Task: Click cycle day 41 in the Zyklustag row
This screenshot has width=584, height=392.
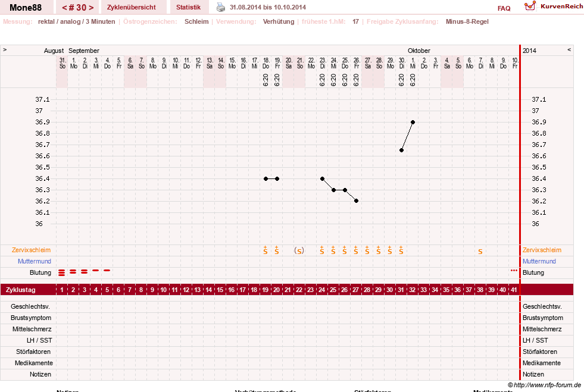Action: (514, 290)
